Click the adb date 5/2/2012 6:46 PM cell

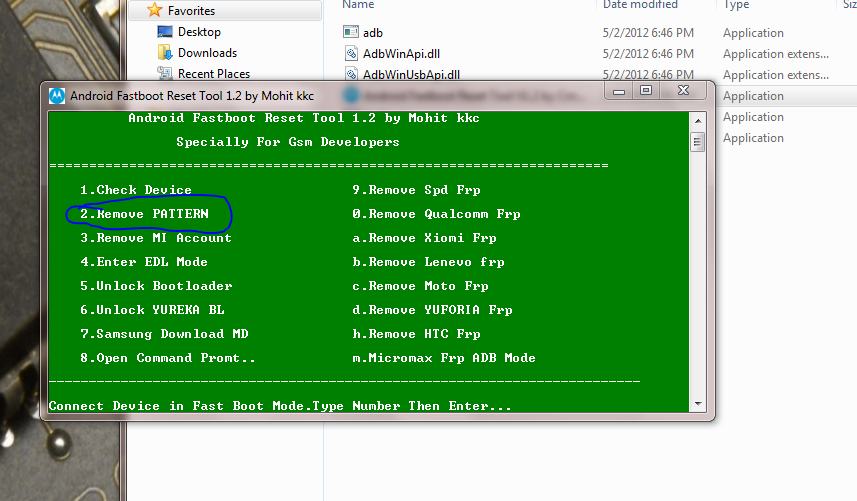tap(648, 33)
